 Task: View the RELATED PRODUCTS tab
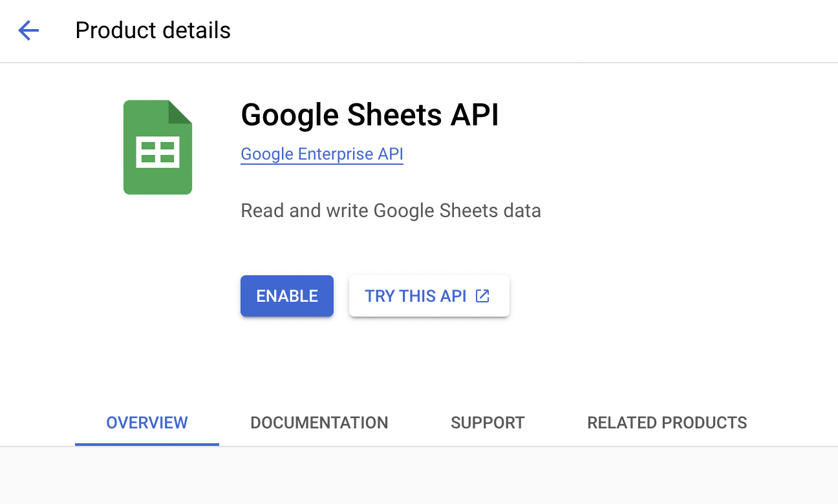click(667, 423)
